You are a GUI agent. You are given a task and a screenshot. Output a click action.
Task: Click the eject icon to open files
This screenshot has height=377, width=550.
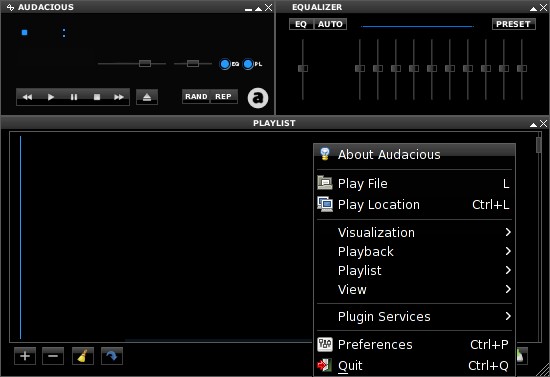coord(147,97)
